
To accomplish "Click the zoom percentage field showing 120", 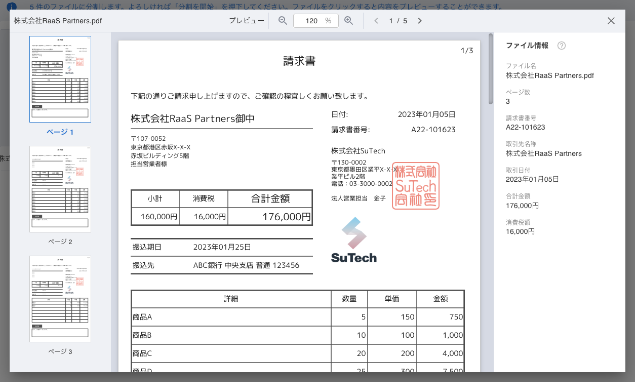I will coord(316,21).
